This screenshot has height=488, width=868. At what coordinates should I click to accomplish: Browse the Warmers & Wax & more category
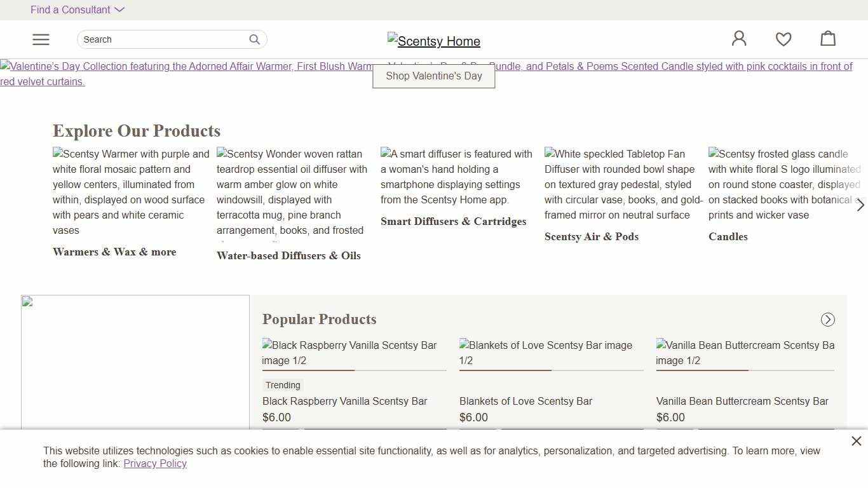[114, 252]
